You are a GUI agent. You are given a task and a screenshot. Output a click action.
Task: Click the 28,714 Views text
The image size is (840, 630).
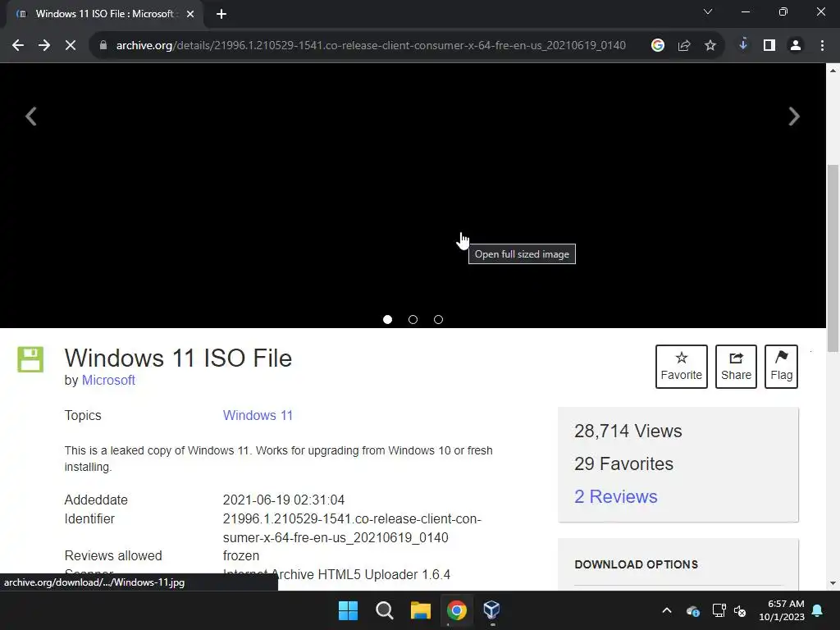click(x=628, y=431)
